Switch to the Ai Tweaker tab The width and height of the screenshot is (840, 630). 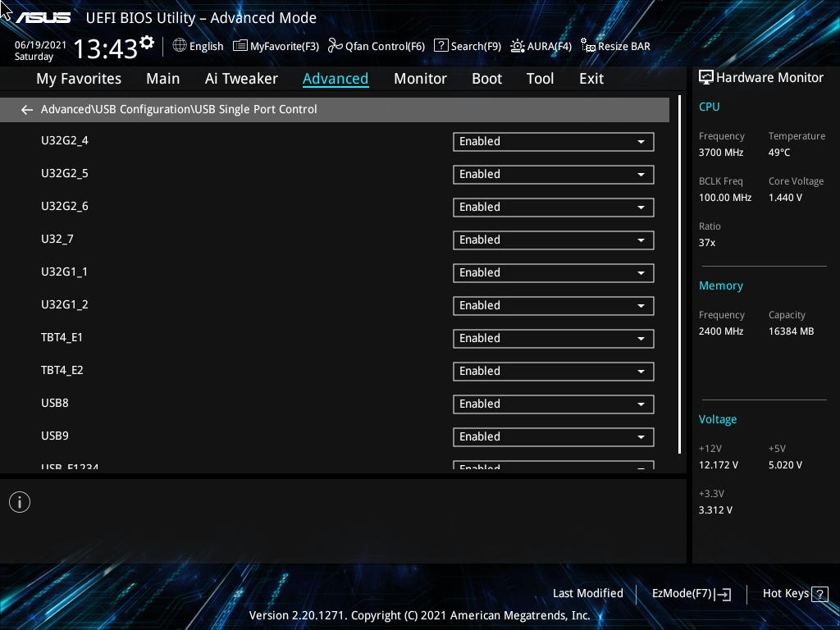tap(241, 78)
